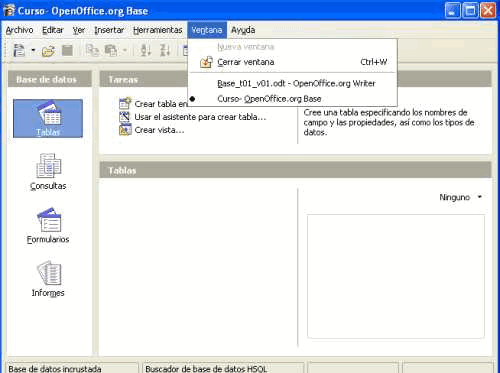This screenshot has width=500, height=373.
Task: Click the Open folder toolbar icon
Action: (x=48, y=51)
